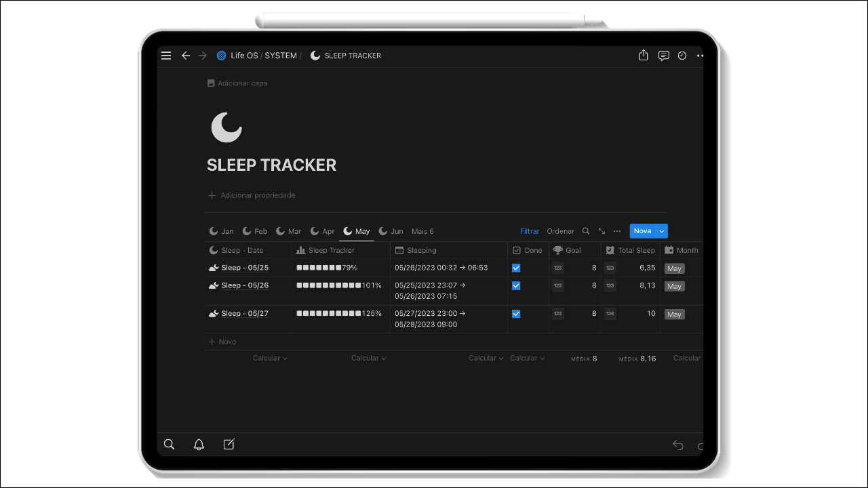Expand the database to full view
This screenshot has width=868, height=488.
(x=601, y=231)
